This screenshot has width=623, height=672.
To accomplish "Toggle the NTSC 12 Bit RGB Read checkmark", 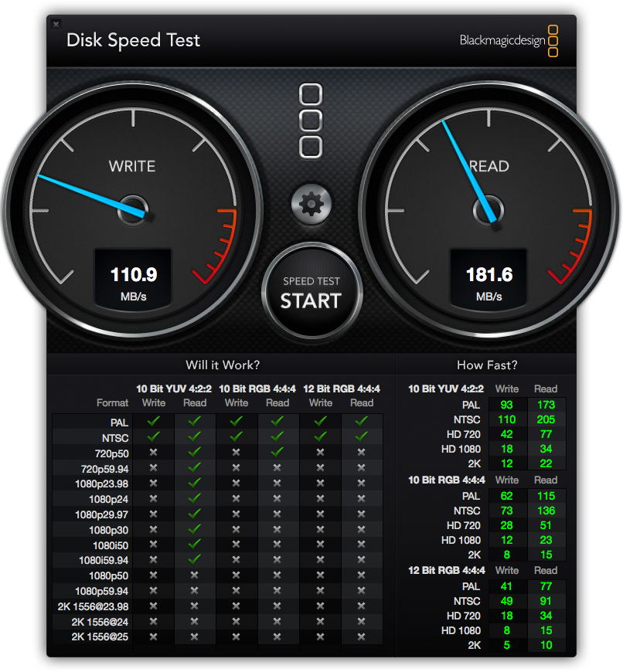I will tap(361, 437).
